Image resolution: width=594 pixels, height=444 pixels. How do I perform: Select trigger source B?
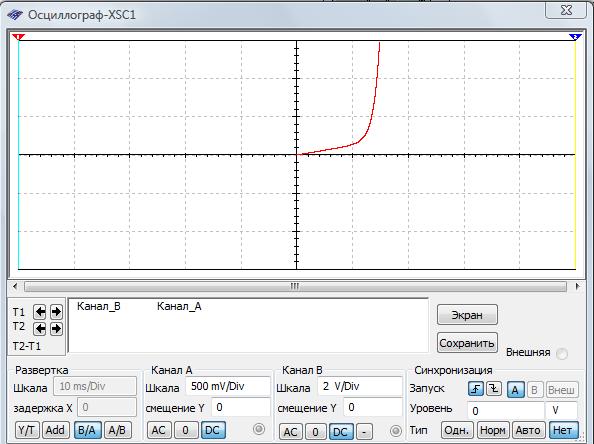tap(534, 389)
